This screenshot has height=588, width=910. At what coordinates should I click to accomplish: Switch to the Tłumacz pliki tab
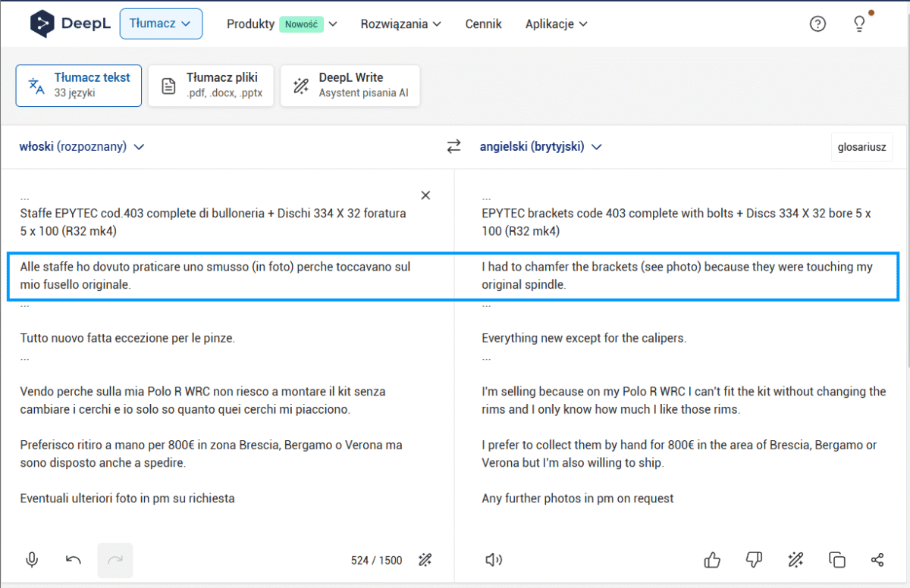click(x=211, y=86)
